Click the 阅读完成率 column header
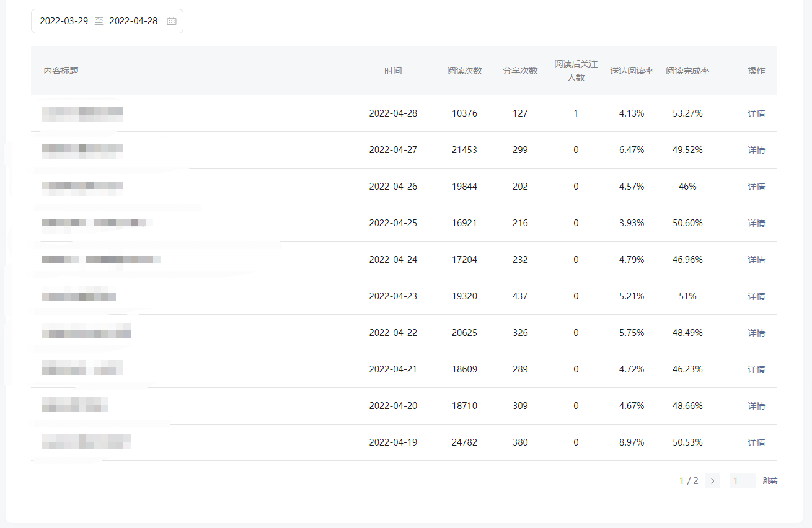The height and width of the screenshot is (528, 812). [x=687, y=71]
